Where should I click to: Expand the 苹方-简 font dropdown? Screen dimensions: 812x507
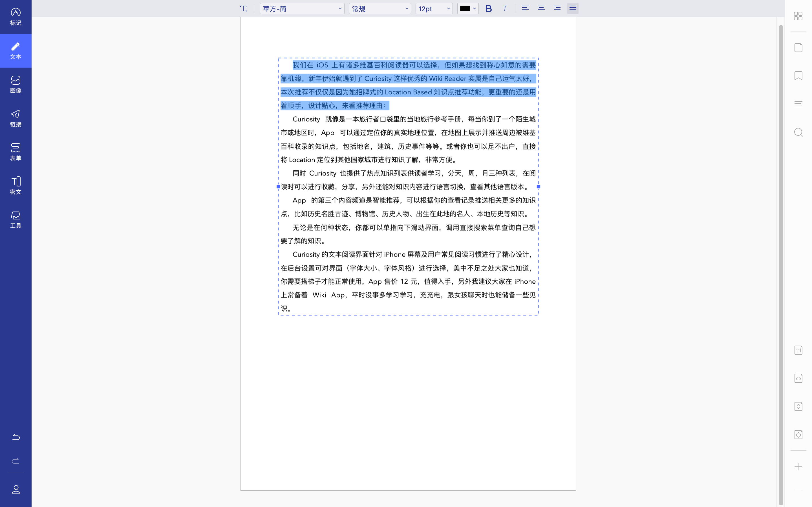302,9
